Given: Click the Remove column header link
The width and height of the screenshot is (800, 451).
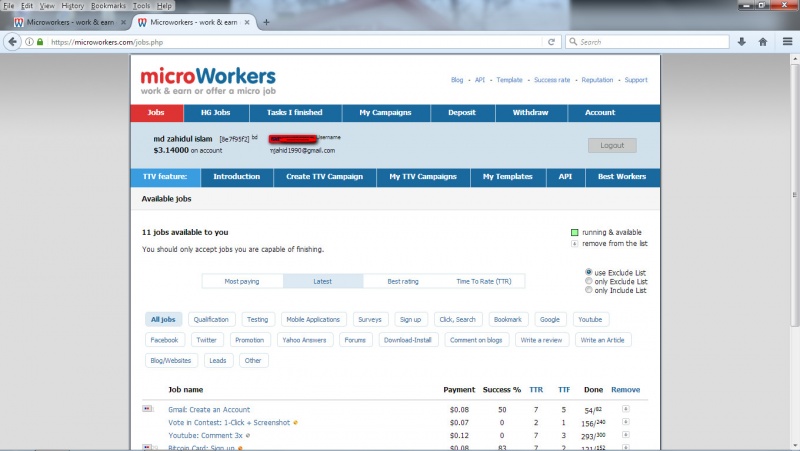Looking at the screenshot, I should [626, 390].
